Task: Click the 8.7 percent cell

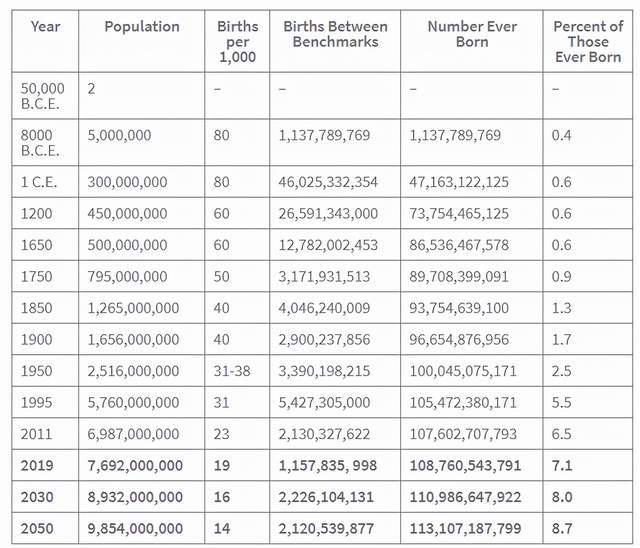Action: point(562,528)
